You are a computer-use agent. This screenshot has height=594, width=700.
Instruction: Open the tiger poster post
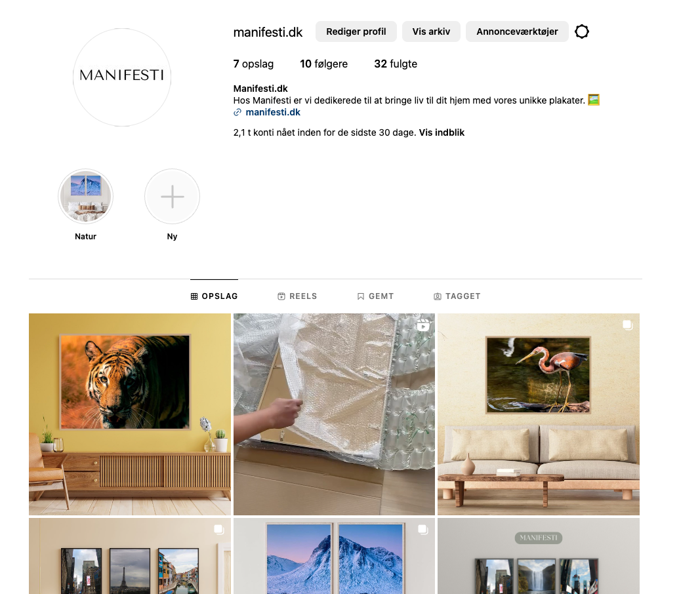130,414
